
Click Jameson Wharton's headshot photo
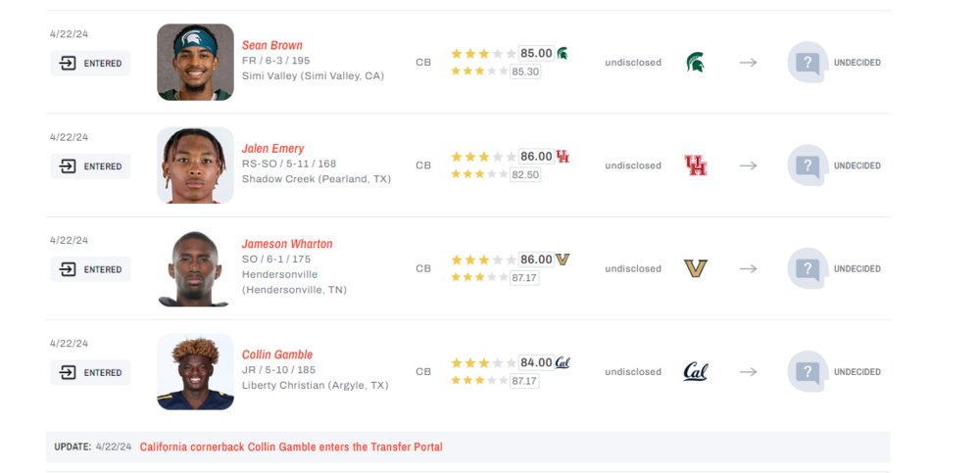coord(195,268)
